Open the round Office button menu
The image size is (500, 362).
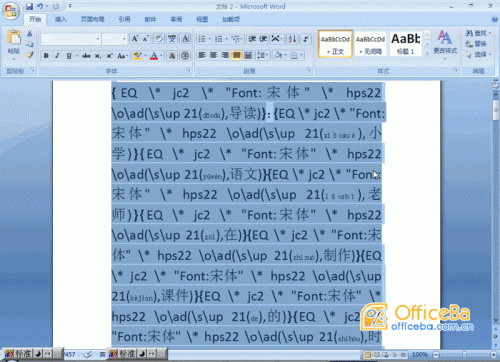[11, 11]
